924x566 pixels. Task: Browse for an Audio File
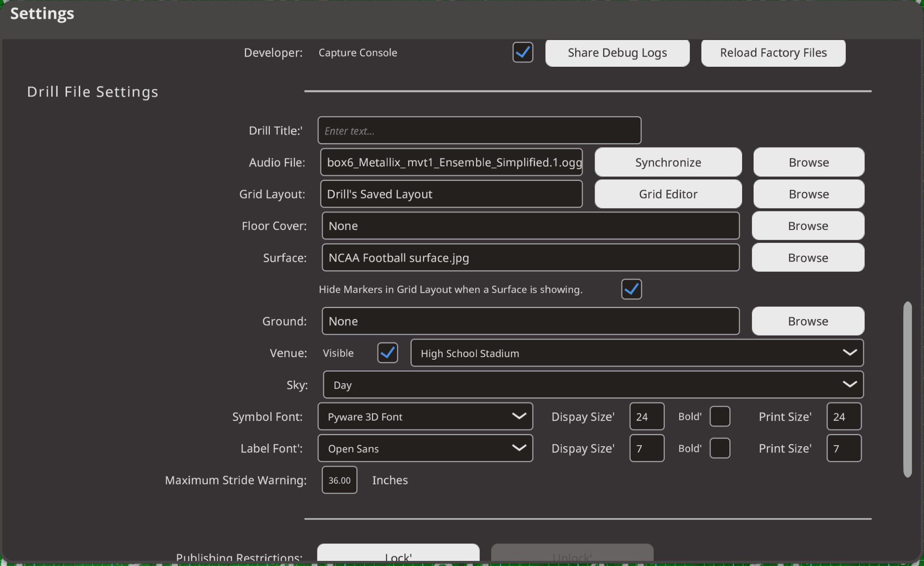[808, 162]
